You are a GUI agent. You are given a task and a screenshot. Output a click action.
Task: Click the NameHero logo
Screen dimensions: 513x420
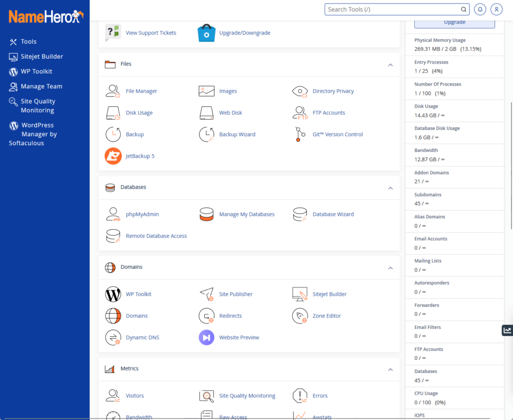46,17
